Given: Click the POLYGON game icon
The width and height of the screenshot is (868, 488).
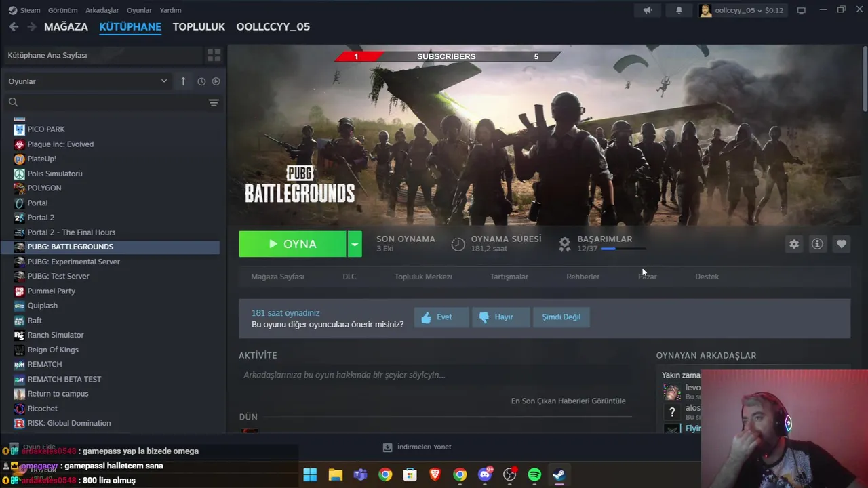Looking at the screenshot, I should (19, 188).
